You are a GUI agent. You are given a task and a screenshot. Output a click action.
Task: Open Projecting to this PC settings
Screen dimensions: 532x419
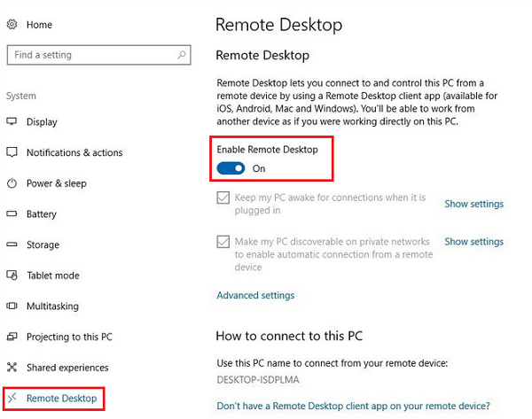[x=69, y=337]
